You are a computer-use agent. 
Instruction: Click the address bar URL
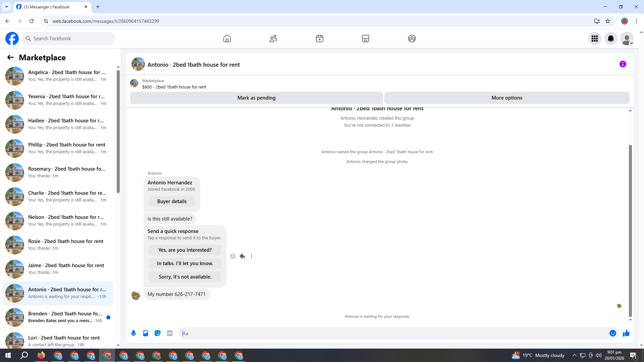pyautogui.click(x=106, y=21)
